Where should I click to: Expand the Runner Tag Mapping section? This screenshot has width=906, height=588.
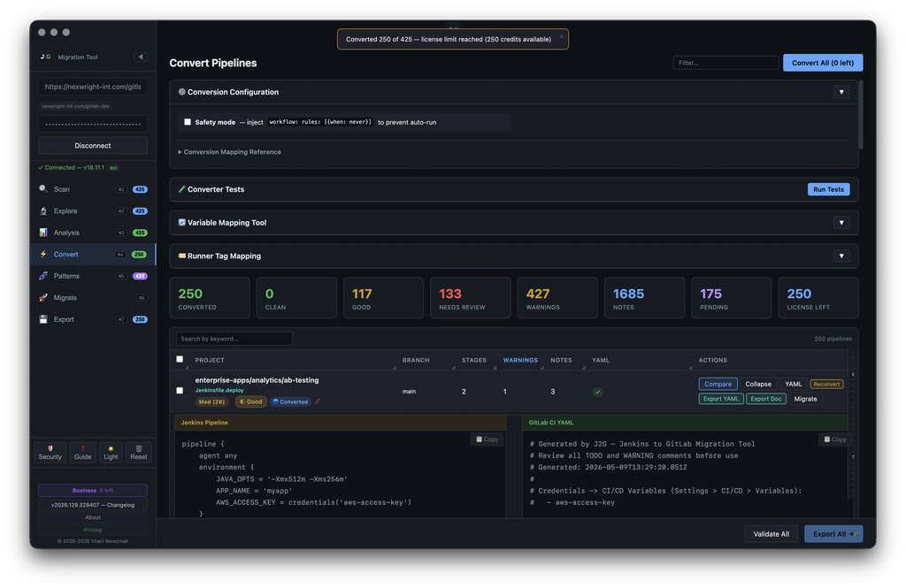841,256
